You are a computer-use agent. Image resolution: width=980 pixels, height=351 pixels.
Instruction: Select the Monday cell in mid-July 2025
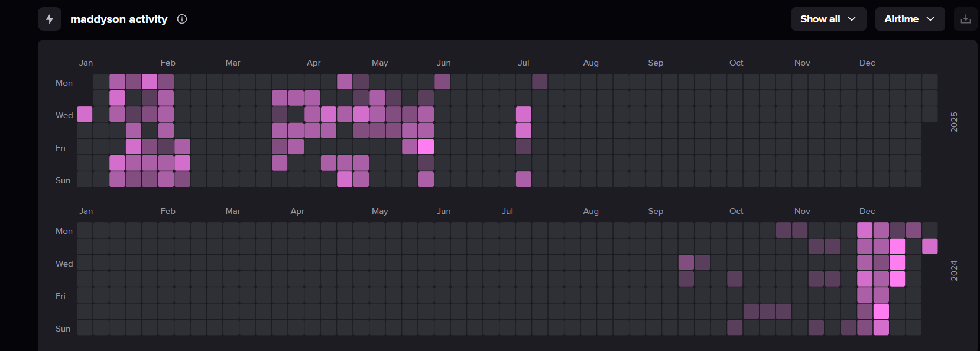[540, 82]
